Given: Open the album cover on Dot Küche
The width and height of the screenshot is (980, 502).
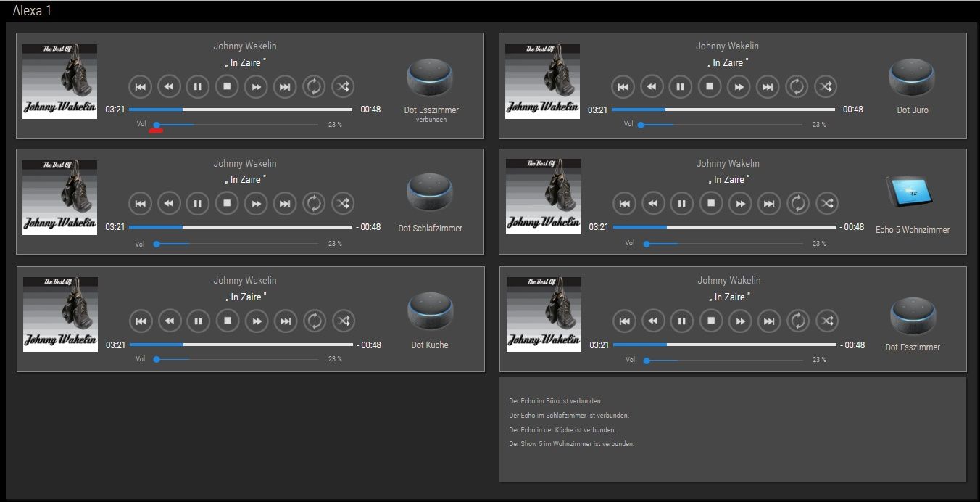Looking at the screenshot, I should [60, 314].
